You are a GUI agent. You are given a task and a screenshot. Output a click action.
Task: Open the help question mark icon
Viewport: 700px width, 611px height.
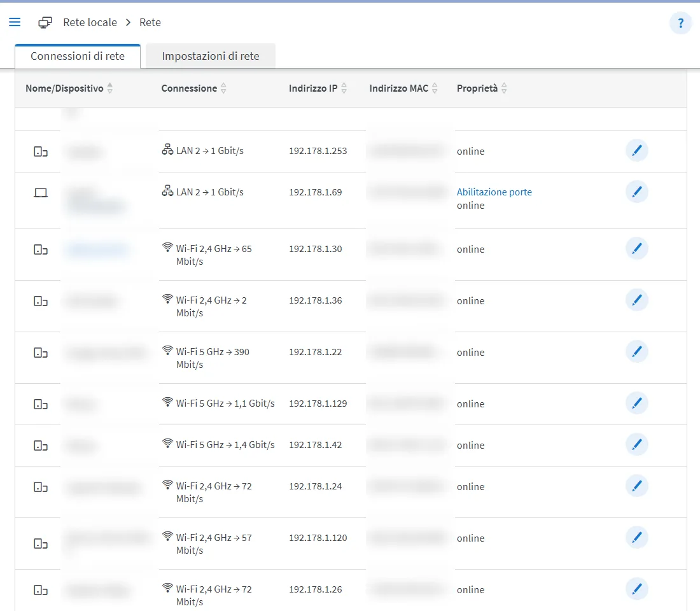pos(680,23)
